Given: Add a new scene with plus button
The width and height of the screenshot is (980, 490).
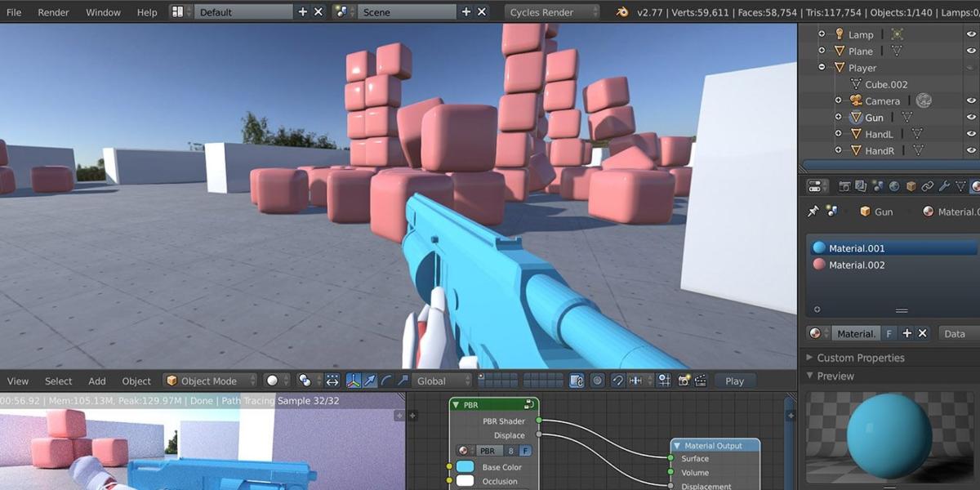Looking at the screenshot, I should point(466,12).
